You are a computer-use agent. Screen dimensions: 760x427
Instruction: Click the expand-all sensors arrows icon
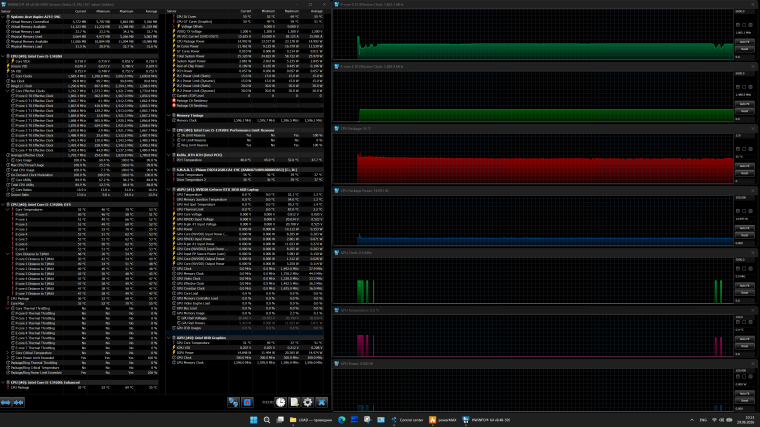point(6,402)
